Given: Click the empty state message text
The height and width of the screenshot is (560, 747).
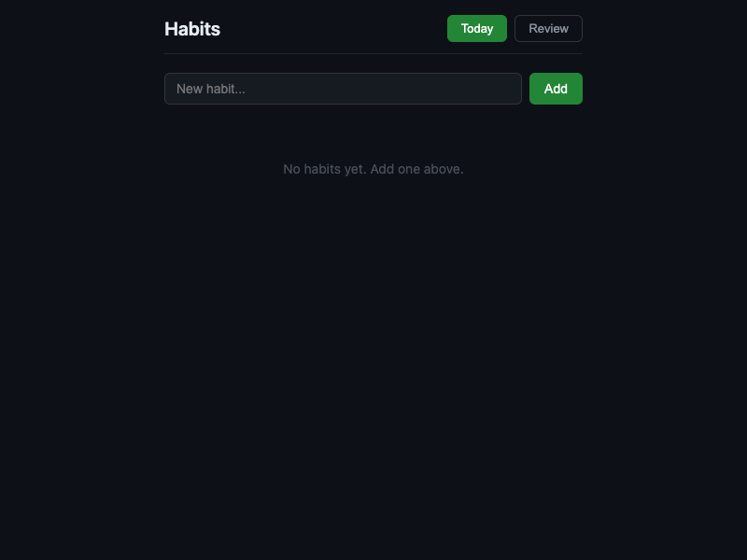Looking at the screenshot, I should 373,169.
